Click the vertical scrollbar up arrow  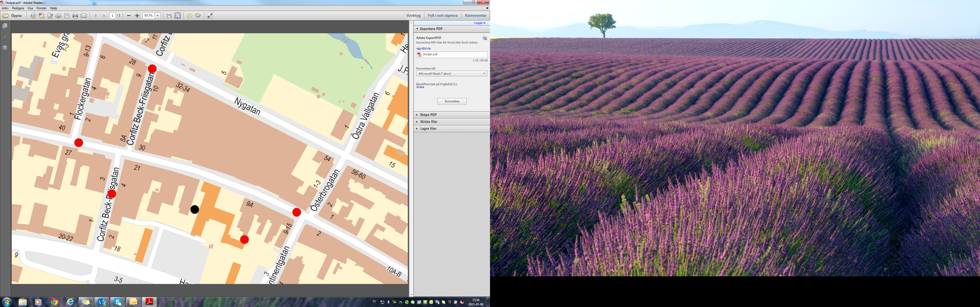click(x=411, y=23)
